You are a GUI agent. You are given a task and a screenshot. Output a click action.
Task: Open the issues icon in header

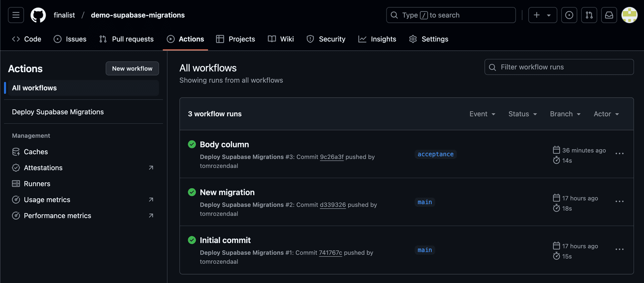pos(569,15)
